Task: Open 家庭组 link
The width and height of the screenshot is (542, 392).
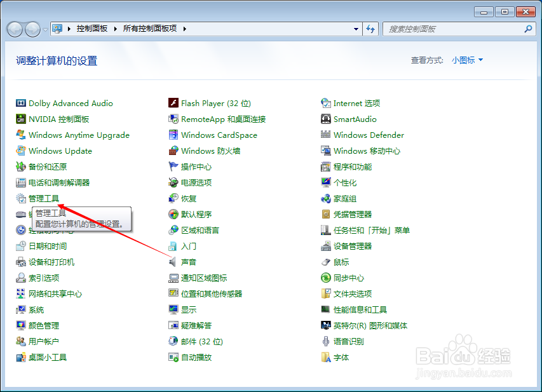Action: tap(344, 199)
